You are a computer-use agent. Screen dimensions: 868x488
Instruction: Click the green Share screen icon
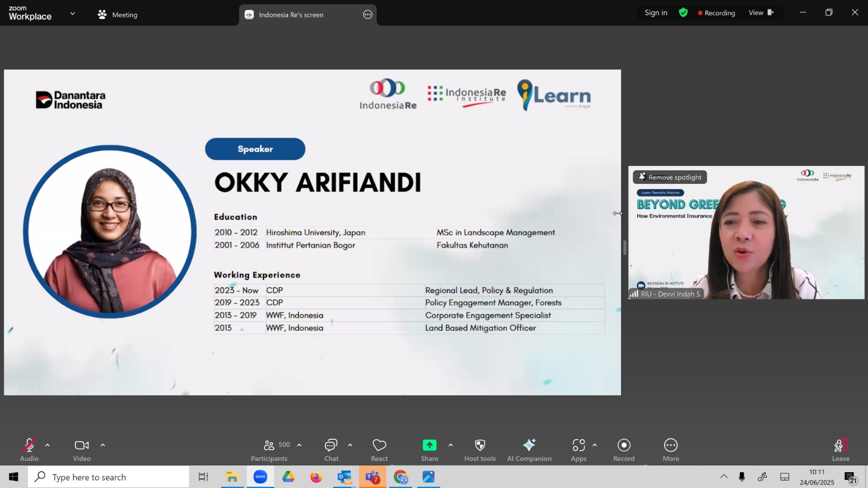[430, 445]
